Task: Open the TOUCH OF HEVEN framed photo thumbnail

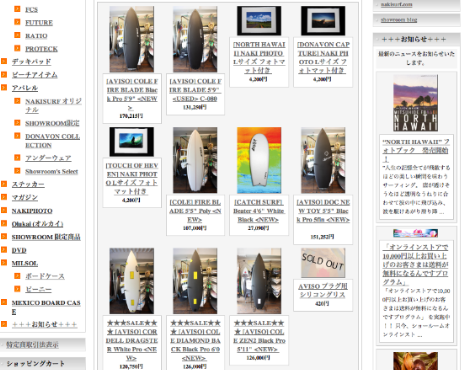Action: [132, 142]
